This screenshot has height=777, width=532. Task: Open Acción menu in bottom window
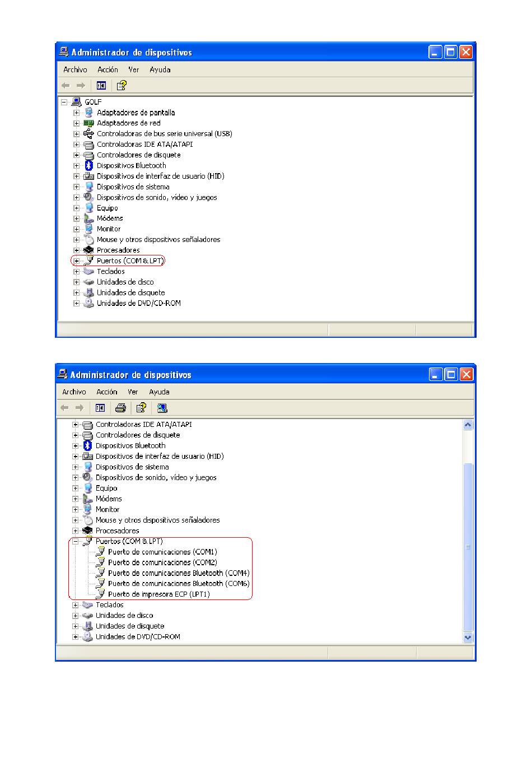(x=106, y=392)
